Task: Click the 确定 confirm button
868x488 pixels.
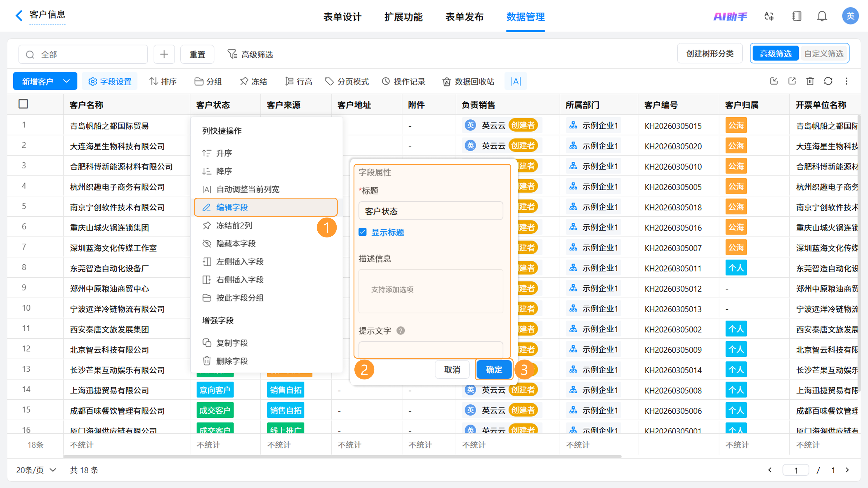Action: pos(494,370)
